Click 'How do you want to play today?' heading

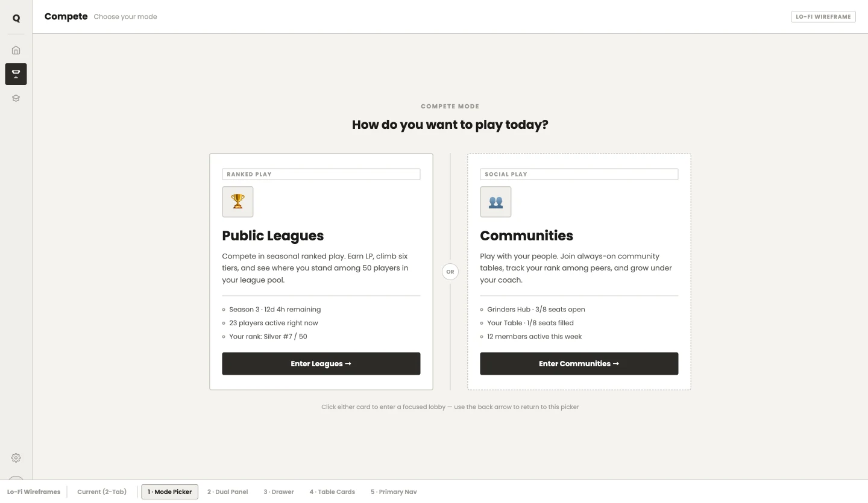(x=450, y=125)
